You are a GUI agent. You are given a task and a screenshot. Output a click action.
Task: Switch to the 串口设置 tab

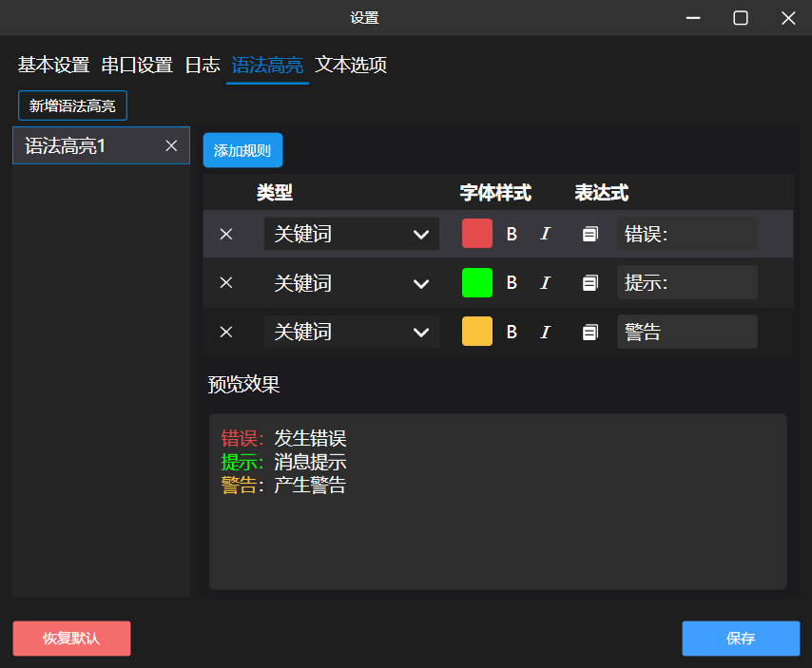(137, 66)
